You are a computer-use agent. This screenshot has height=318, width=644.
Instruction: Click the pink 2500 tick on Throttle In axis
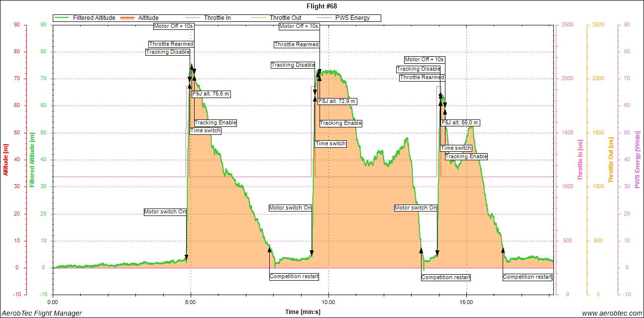(x=568, y=24)
